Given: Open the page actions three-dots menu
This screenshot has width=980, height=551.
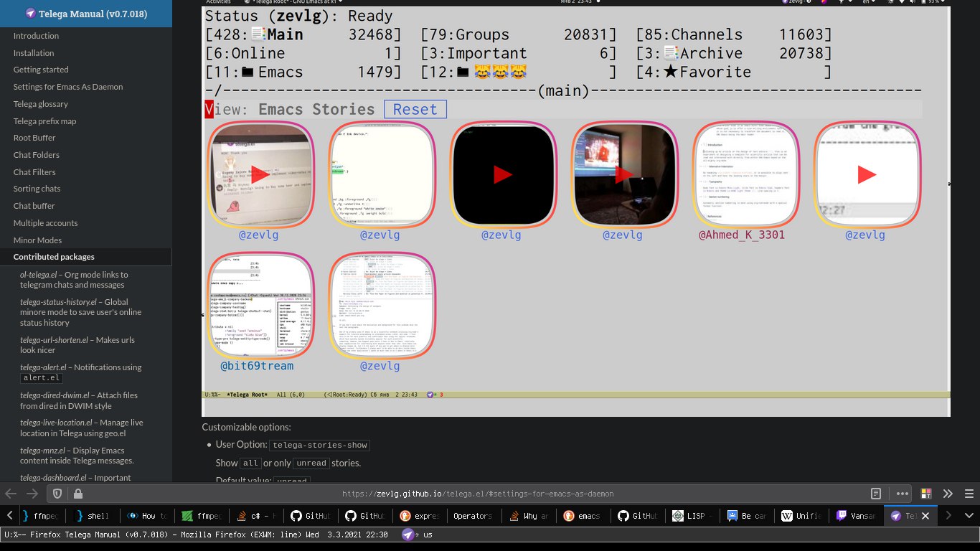Looking at the screenshot, I should [901, 494].
